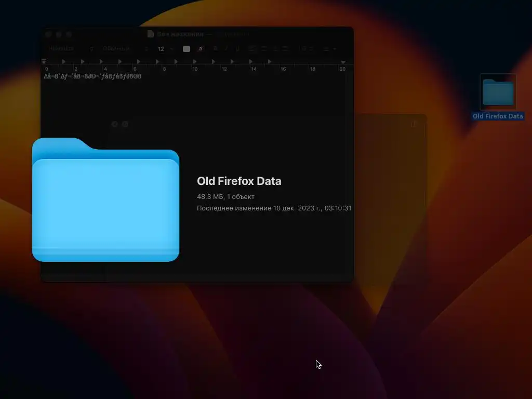This screenshot has height=399, width=532.
Task: Open TextEdit list bullets dropdown
Action: point(329,49)
